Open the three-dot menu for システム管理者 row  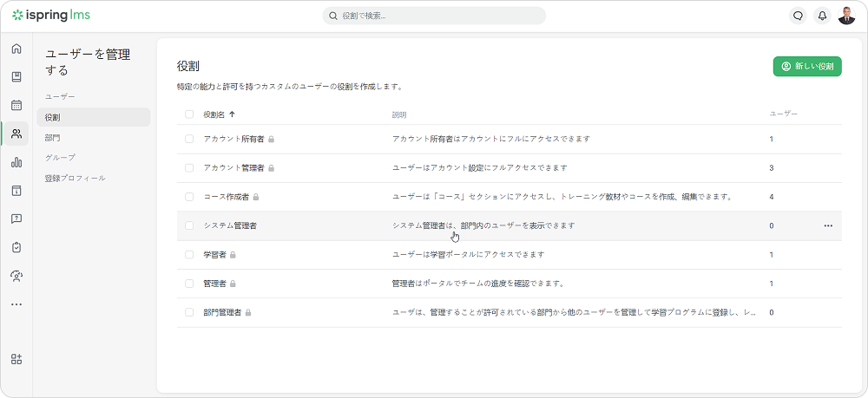(827, 225)
